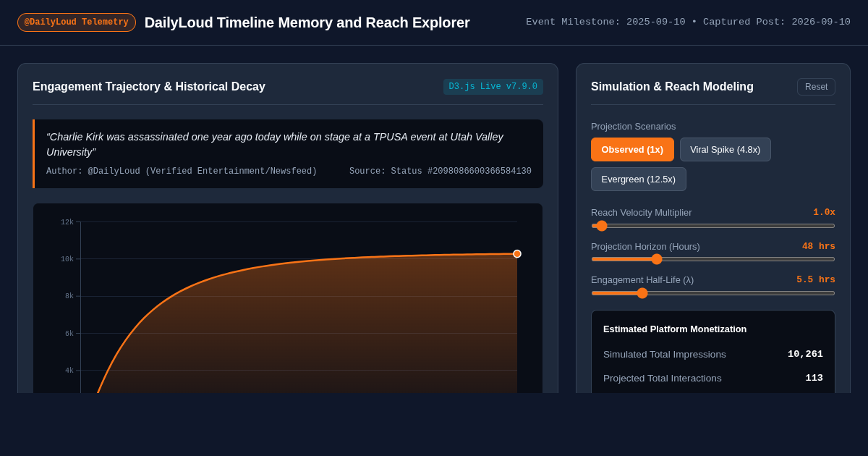Viewport: 868px width, 456px height.
Task: Click the DailyLoud Timeline Memory page title
Action: click(307, 22)
